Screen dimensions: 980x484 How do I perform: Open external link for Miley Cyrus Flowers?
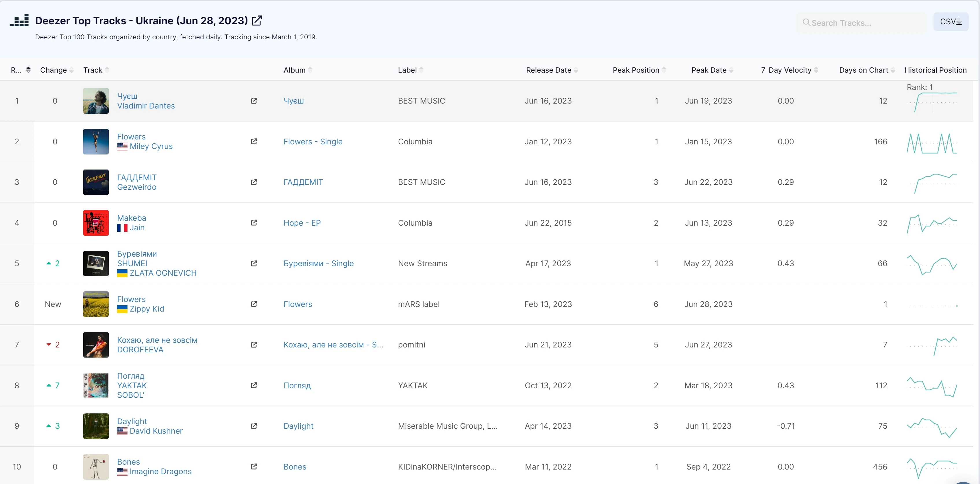pos(254,141)
